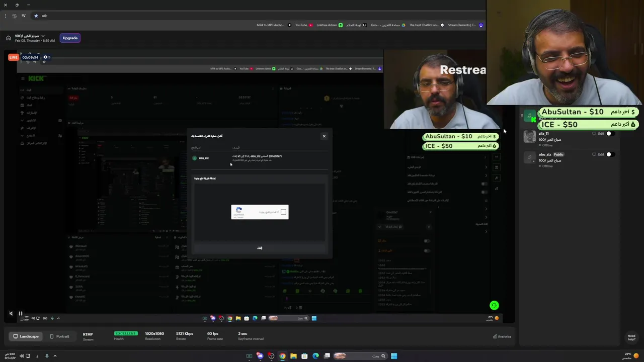Click ziiz_11 channel avatar
The height and width of the screenshot is (362, 644).
coord(529,137)
